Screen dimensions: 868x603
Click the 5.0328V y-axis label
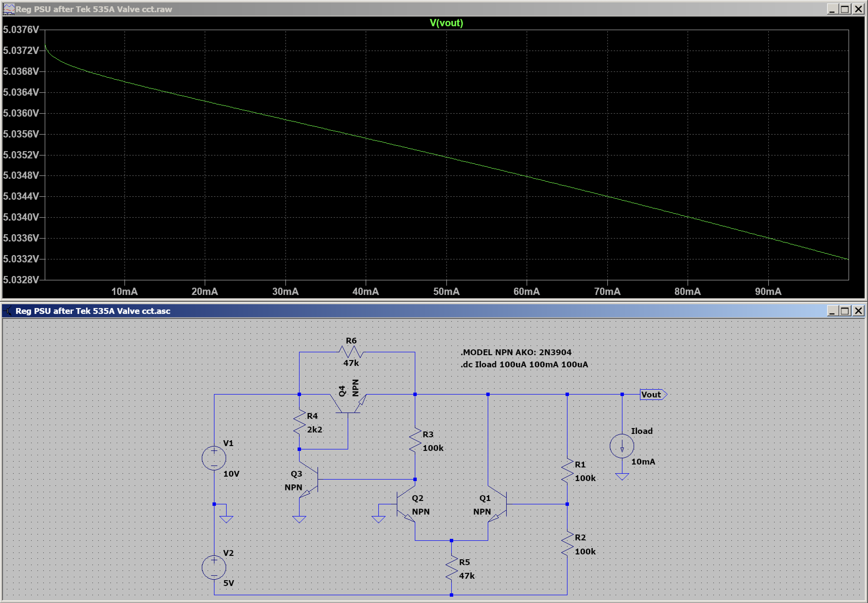pyautogui.click(x=21, y=280)
